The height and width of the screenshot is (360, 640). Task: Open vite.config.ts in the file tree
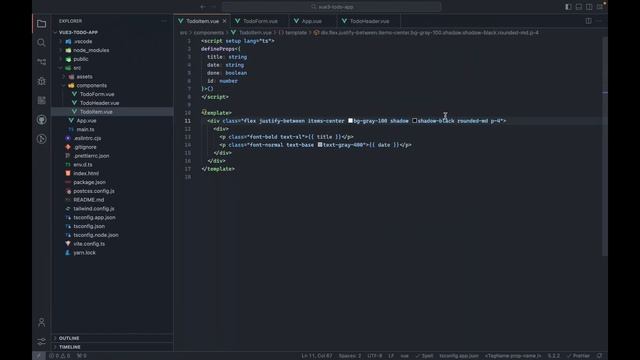(x=112, y=244)
